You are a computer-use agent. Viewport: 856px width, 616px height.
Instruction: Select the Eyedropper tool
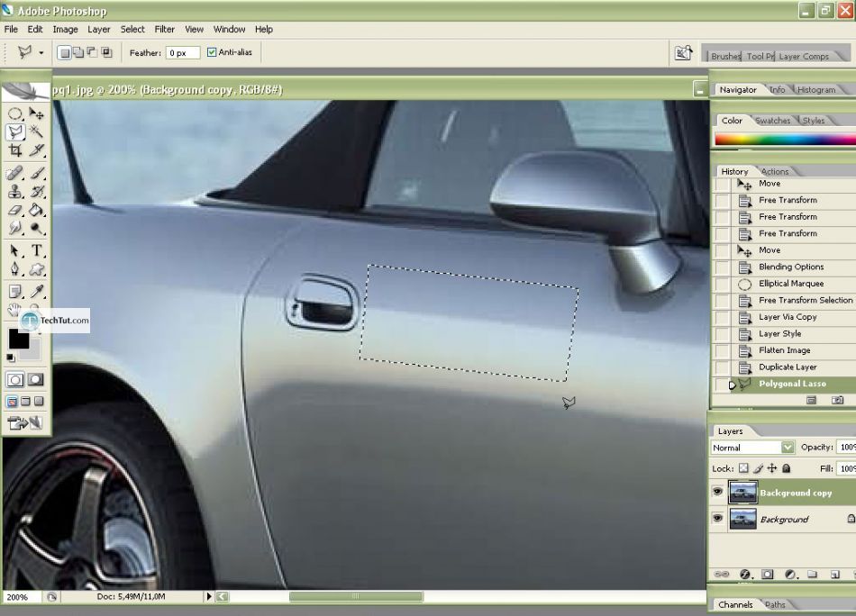click(x=36, y=292)
